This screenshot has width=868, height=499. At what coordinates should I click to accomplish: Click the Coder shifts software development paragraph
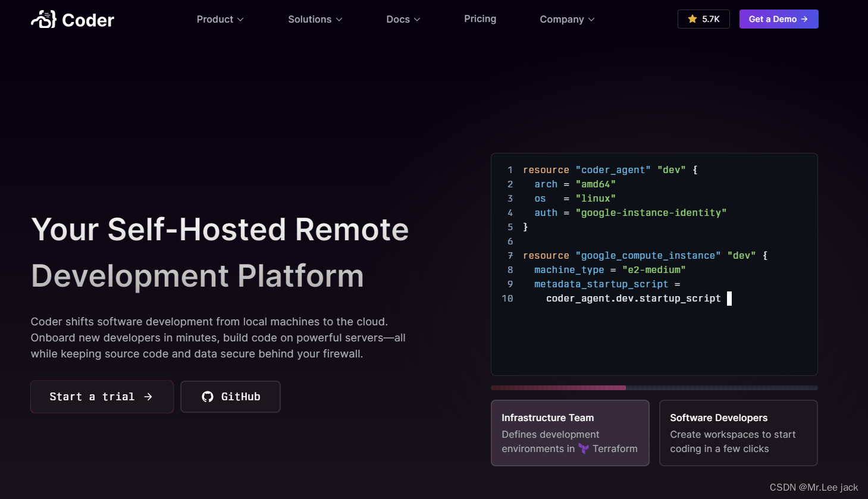pos(218,338)
